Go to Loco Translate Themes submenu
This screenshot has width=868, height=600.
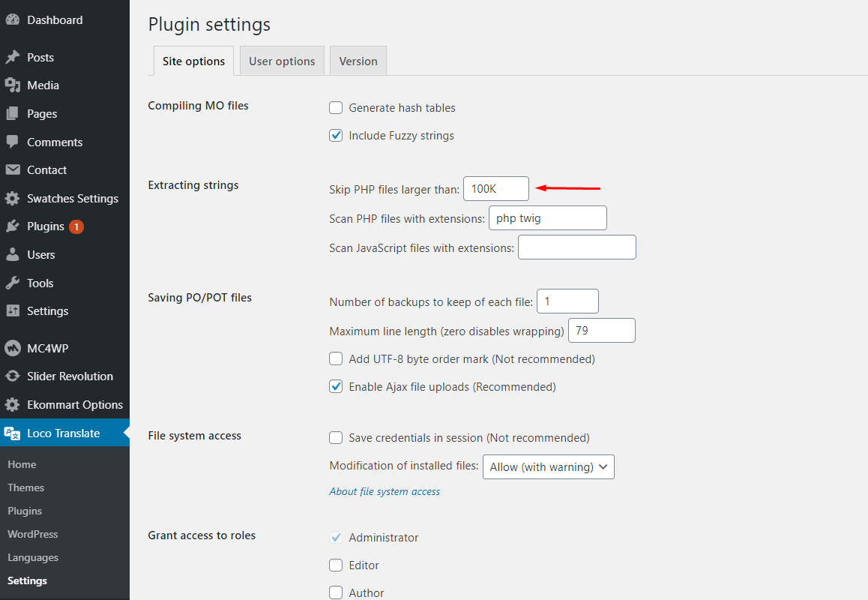click(x=26, y=487)
